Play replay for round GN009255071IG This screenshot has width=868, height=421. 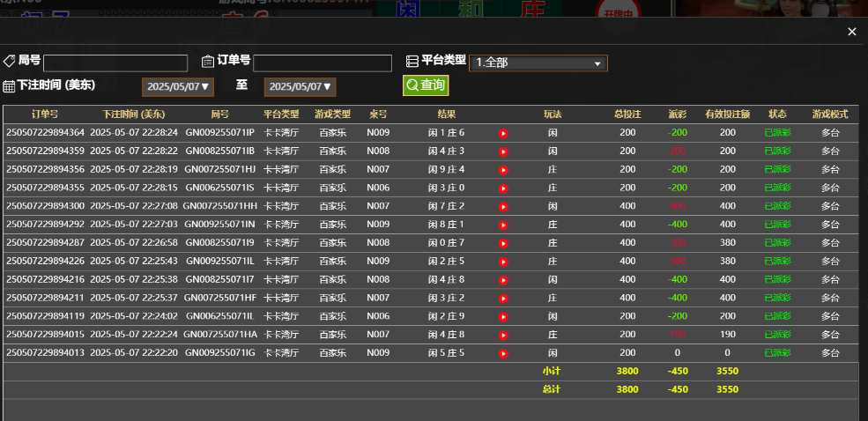(503, 353)
